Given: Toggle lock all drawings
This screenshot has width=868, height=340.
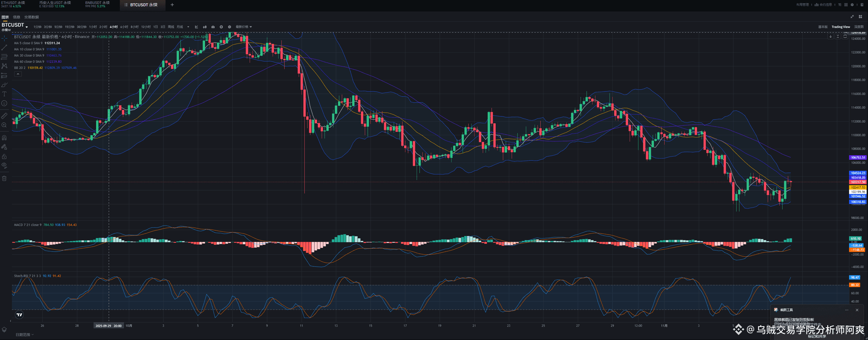Looking at the screenshot, I should click(x=4, y=156).
